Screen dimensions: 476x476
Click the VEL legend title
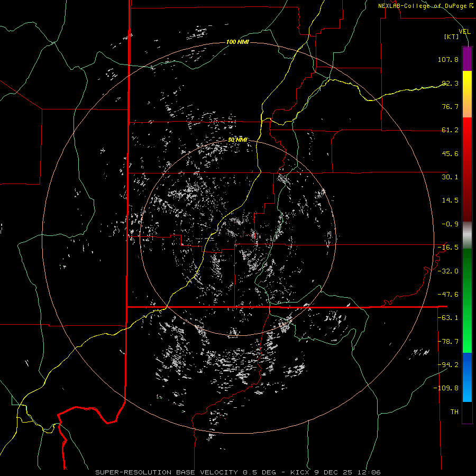464,31
